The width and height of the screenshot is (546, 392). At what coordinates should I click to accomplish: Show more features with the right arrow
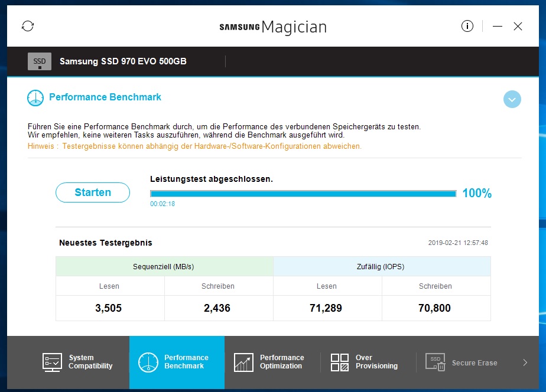point(525,362)
